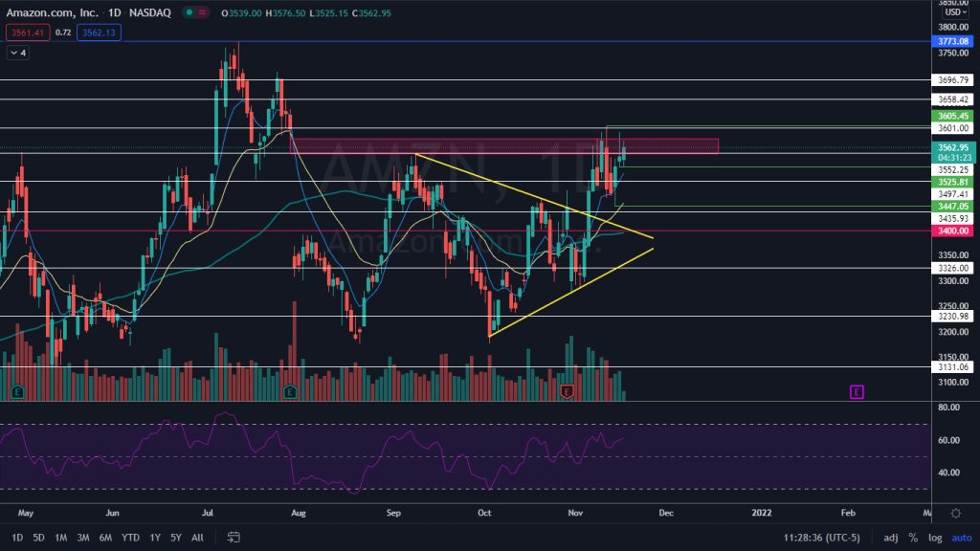980x551 pixels.
Task: Select the 1D time range
Action: (17, 539)
